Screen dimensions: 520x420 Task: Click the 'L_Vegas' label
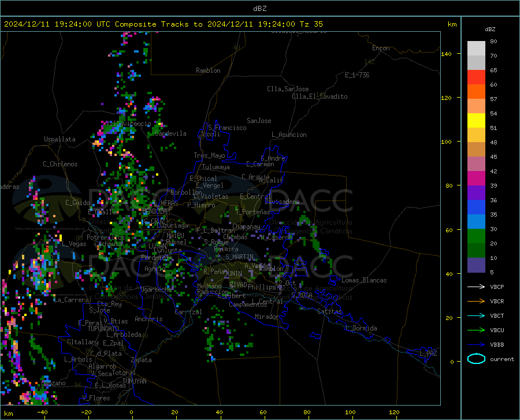click(74, 244)
